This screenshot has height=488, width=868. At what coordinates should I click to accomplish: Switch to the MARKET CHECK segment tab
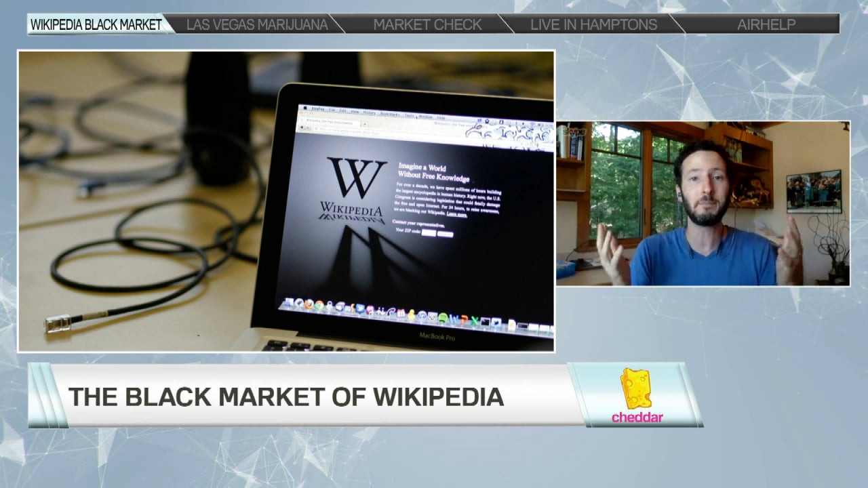[x=427, y=24]
